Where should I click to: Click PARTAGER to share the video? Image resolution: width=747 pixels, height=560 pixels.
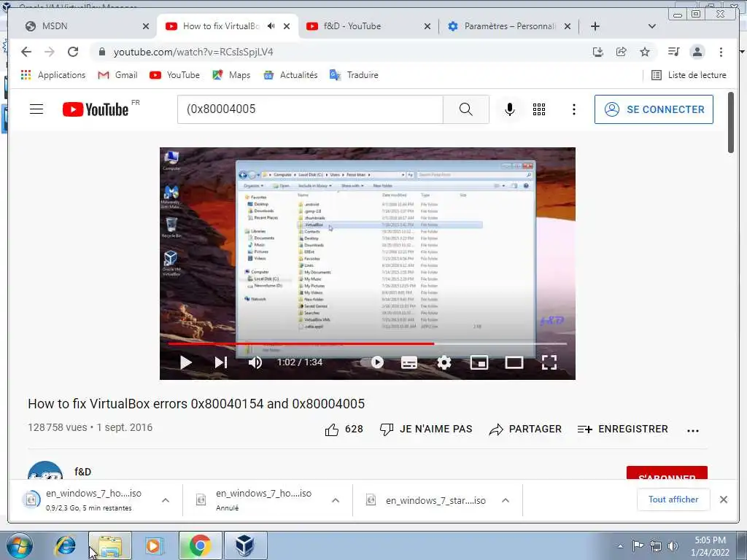525,429
